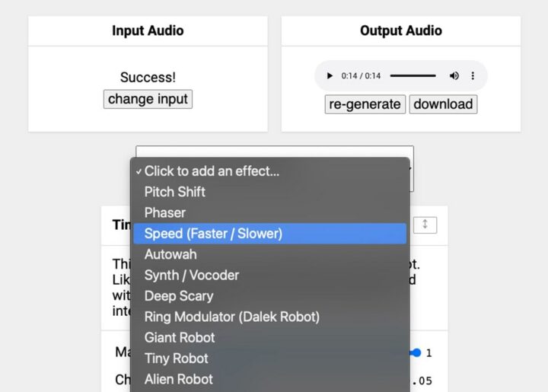548x392 pixels.
Task: Select Tiny Robot from dropdown
Action: coord(177,358)
